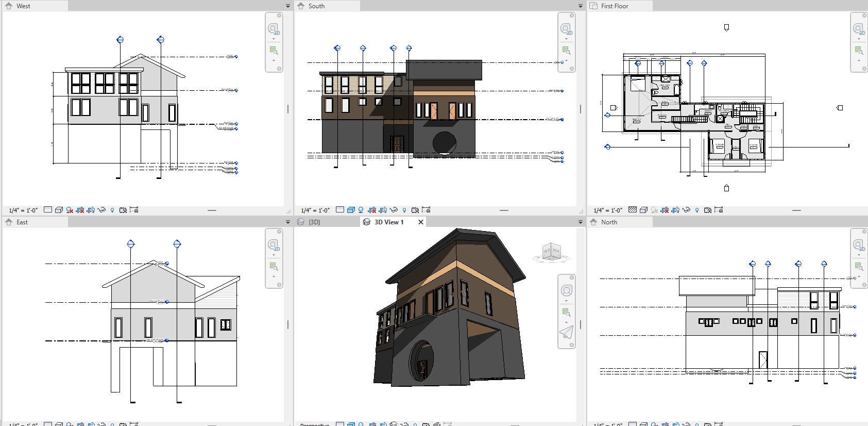The height and width of the screenshot is (426, 868).
Task: Toggle Show Crop Region in First Floor view
Action: point(675,210)
